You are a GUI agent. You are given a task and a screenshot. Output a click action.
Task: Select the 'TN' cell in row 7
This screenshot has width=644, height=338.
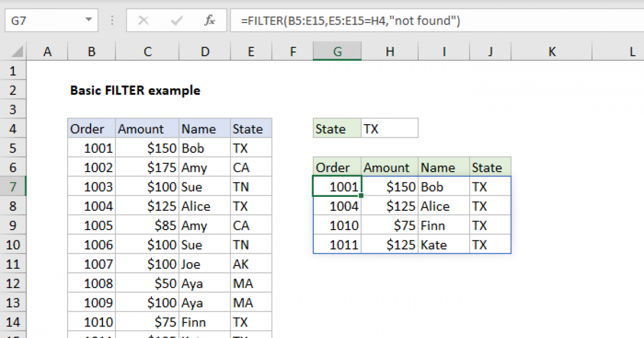click(251, 187)
